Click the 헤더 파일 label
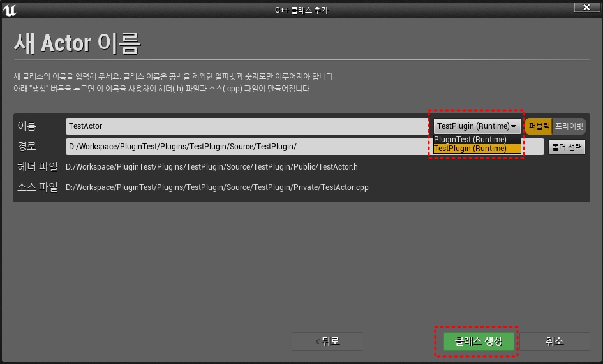603x364 pixels. (x=37, y=166)
